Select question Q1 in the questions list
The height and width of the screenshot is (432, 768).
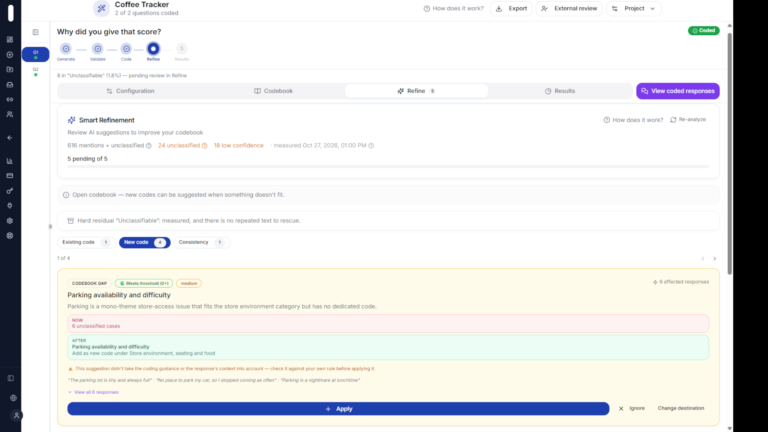click(x=35, y=54)
